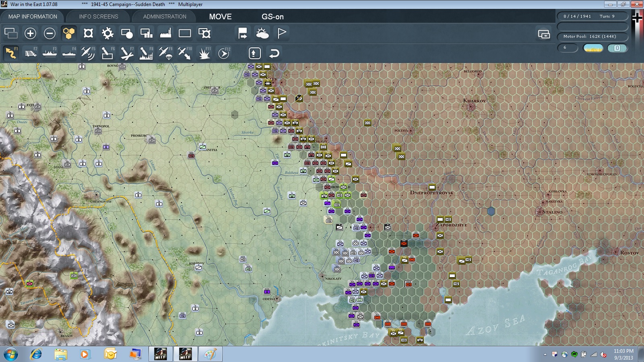Zoom out the map with minus icon
The image size is (644, 362).
[50, 33]
